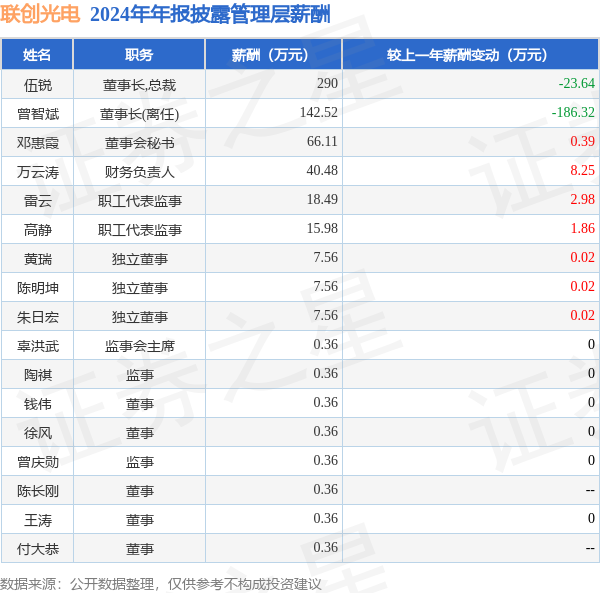Click the name 邓惠霞
600x593 pixels.
[38, 143]
